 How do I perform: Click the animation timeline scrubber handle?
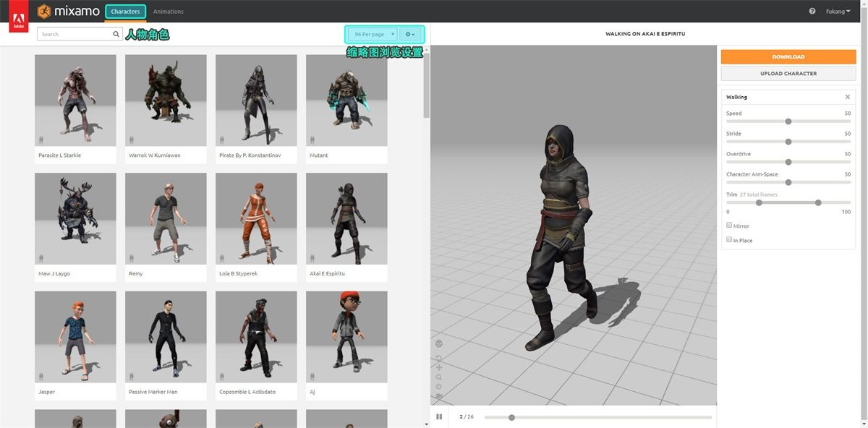tap(511, 417)
